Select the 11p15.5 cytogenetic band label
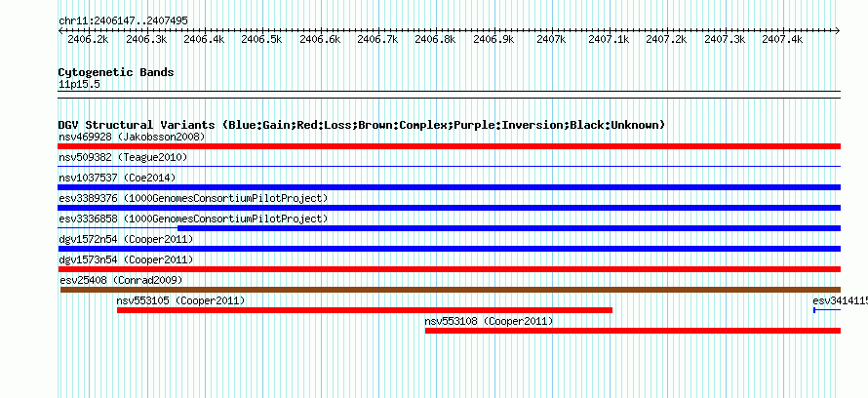Viewport: 868px width, 398px height. (79, 84)
